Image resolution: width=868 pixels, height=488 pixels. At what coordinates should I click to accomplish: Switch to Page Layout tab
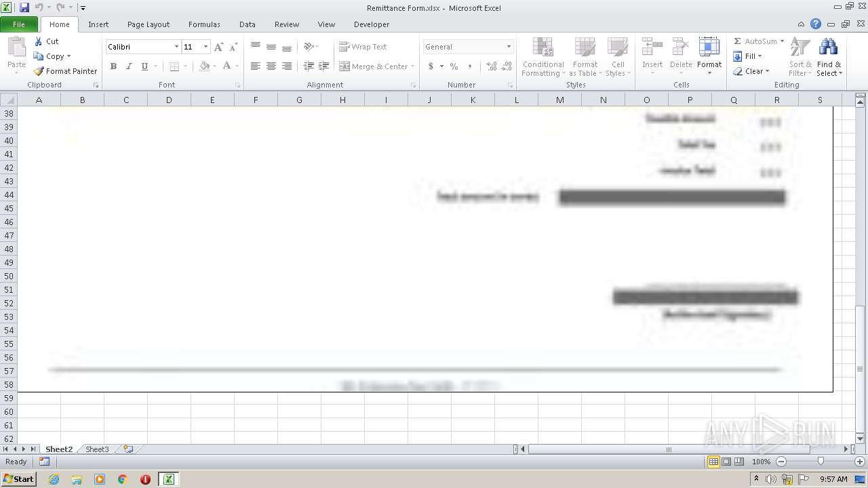coord(149,24)
